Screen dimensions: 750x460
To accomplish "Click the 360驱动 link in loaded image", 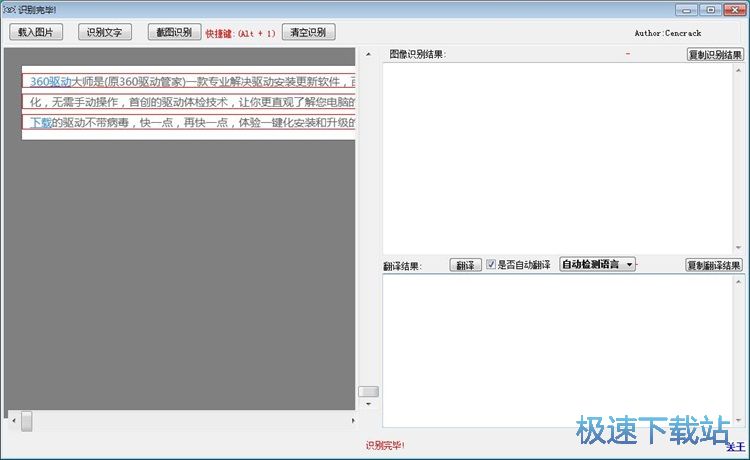I will 50,82.
